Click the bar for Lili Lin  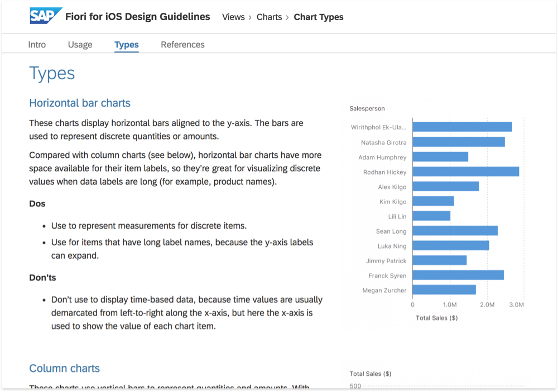pyautogui.click(x=432, y=216)
